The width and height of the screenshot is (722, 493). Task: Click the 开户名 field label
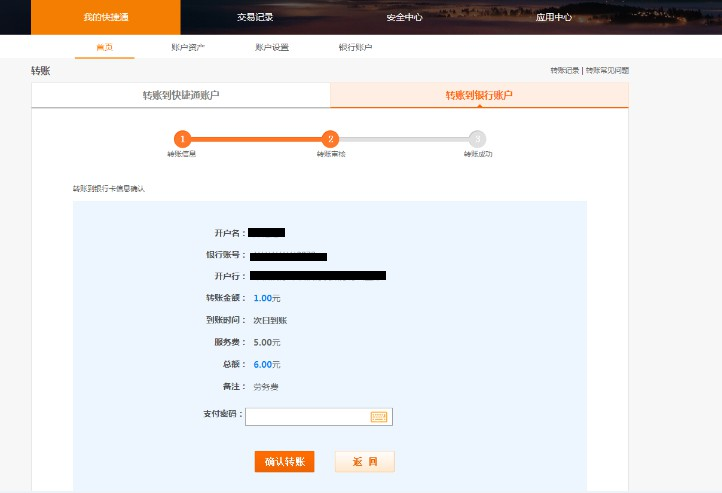click(x=230, y=233)
